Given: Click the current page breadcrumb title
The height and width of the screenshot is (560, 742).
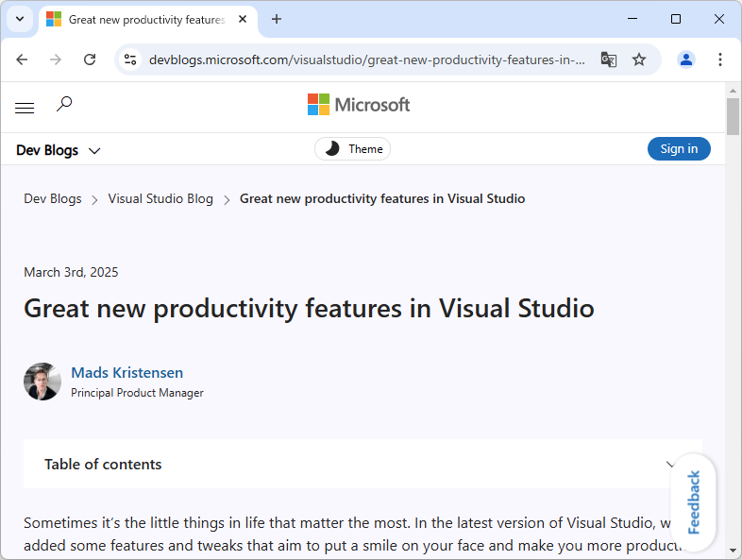Looking at the screenshot, I should [382, 199].
